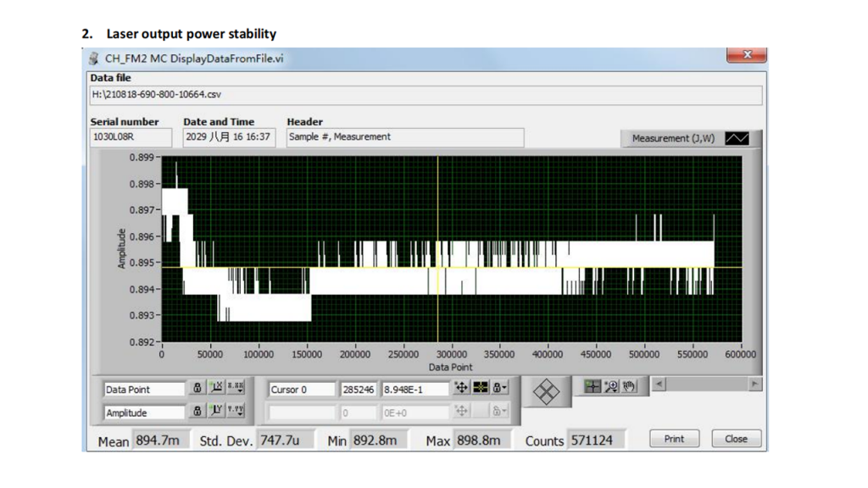Click the Cursor 0 movement tool icon
The image size is (868, 488).
461,388
